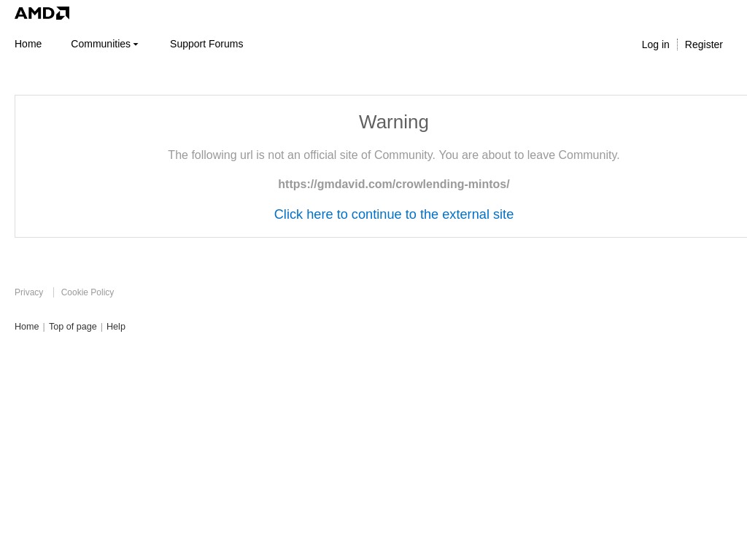The image size is (747, 560).
Task: Click the gmdavid.com external URL text
Action: [x=393, y=184]
